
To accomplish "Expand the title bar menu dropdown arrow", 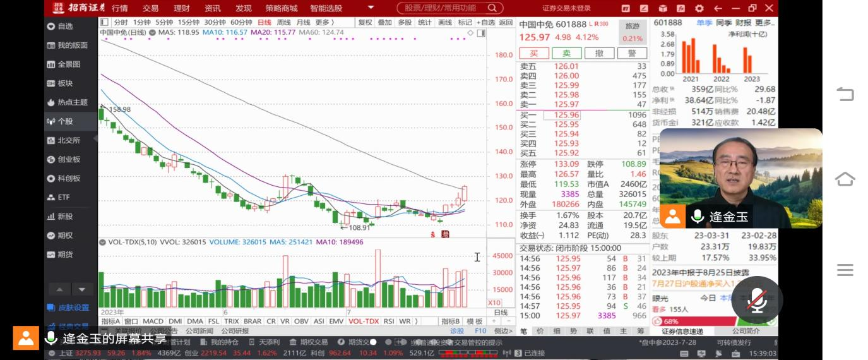I will [371, 8].
